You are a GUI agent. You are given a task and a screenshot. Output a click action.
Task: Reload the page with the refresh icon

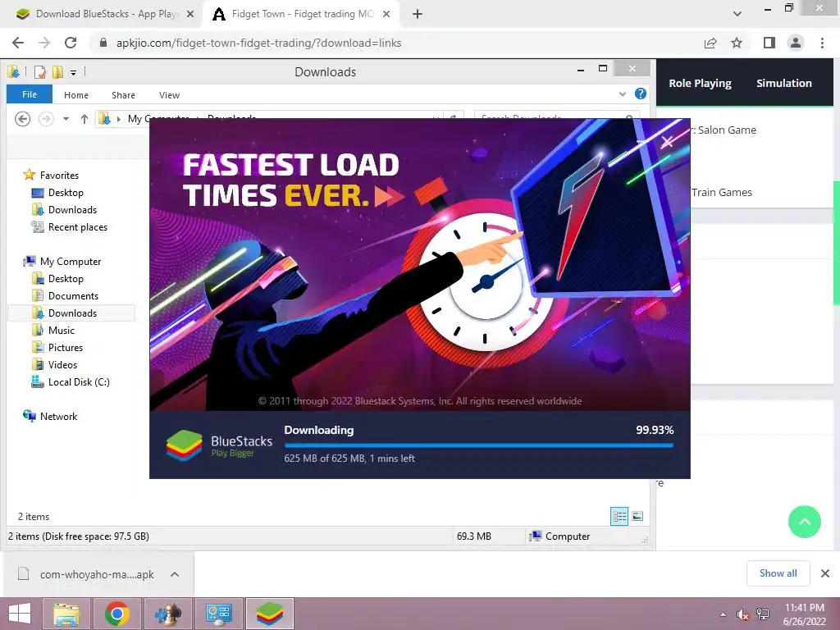click(x=71, y=43)
